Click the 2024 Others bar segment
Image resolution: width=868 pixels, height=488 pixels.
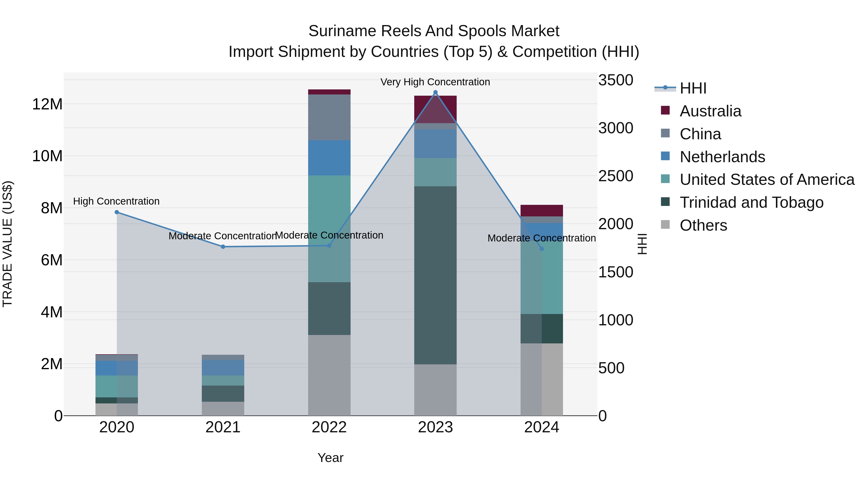pos(542,380)
